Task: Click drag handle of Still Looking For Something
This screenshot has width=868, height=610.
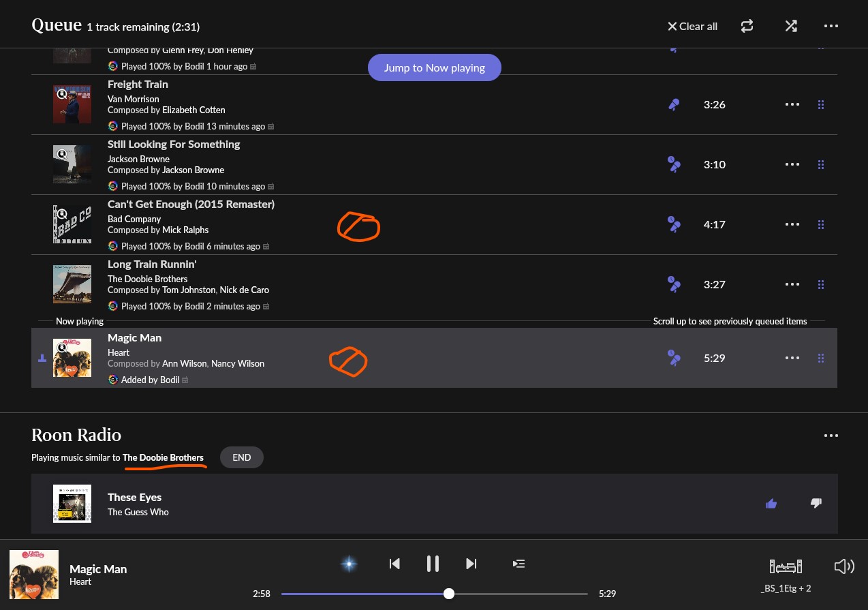Action: tap(821, 164)
